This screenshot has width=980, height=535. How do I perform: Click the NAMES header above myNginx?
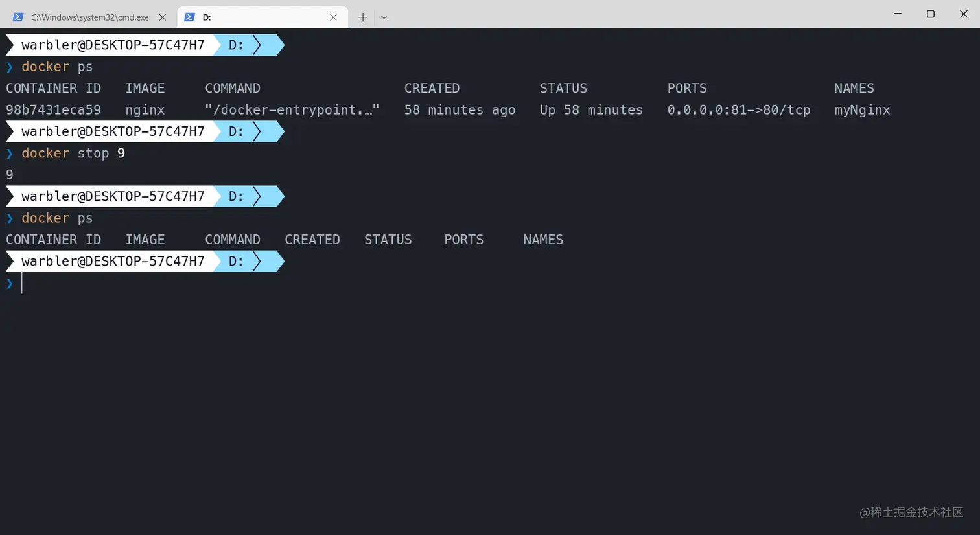[854, 88]
